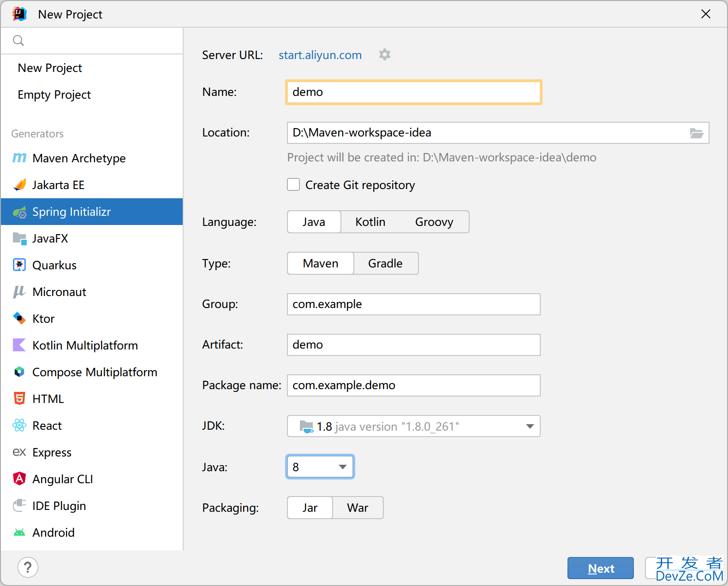The image size is (728, 586).
Task: Open start.aliyun.com server URL link
Action: click(320, 55)
